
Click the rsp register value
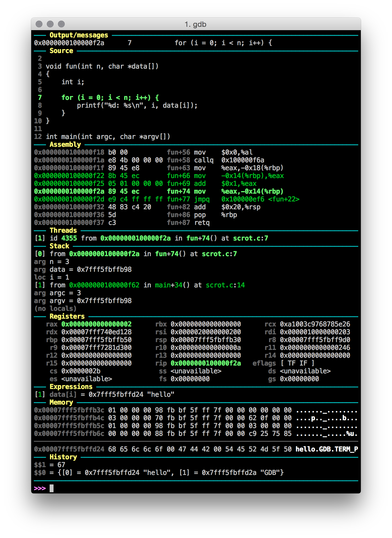206,340
